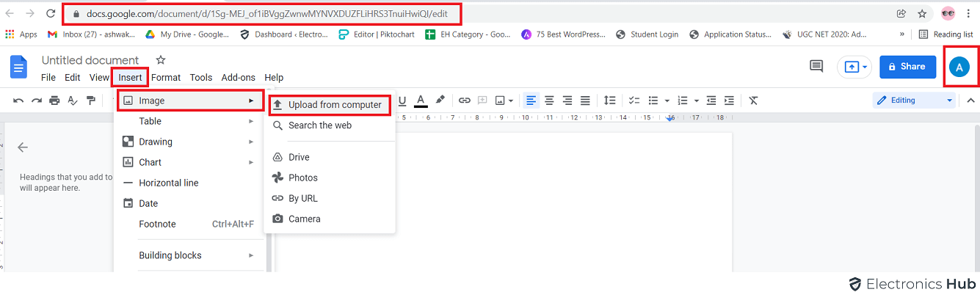Open line spacing options
The height and width of the screenshot is (292, 980).
click(609, 101)
